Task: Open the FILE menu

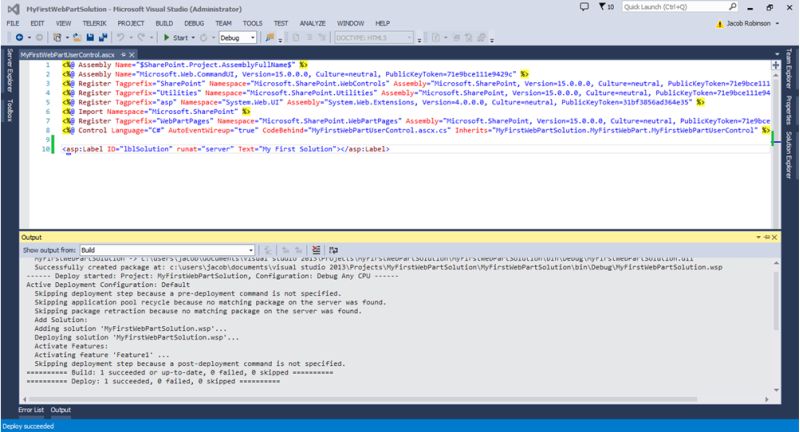Action: click(x=13, y=23)
